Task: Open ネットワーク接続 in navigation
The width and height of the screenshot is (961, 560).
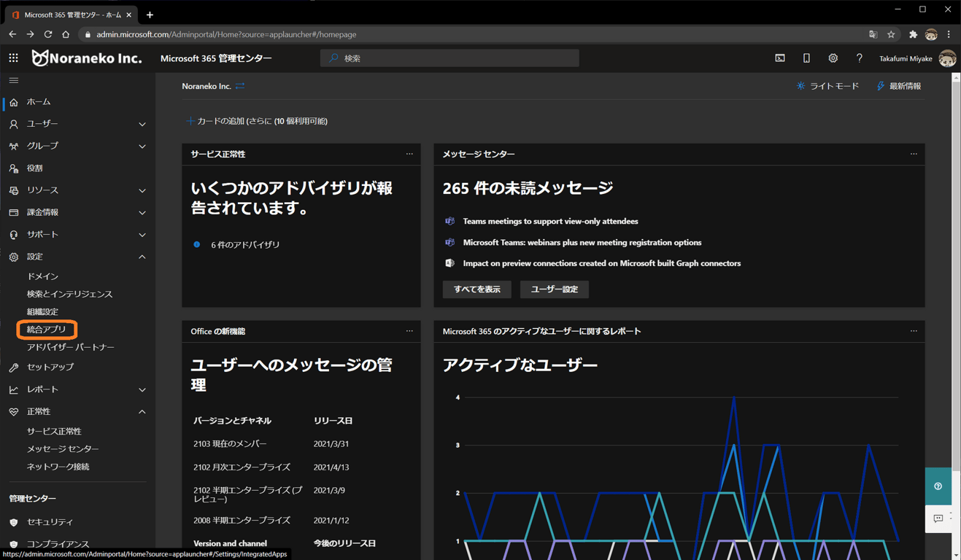Action: point(58,467)
